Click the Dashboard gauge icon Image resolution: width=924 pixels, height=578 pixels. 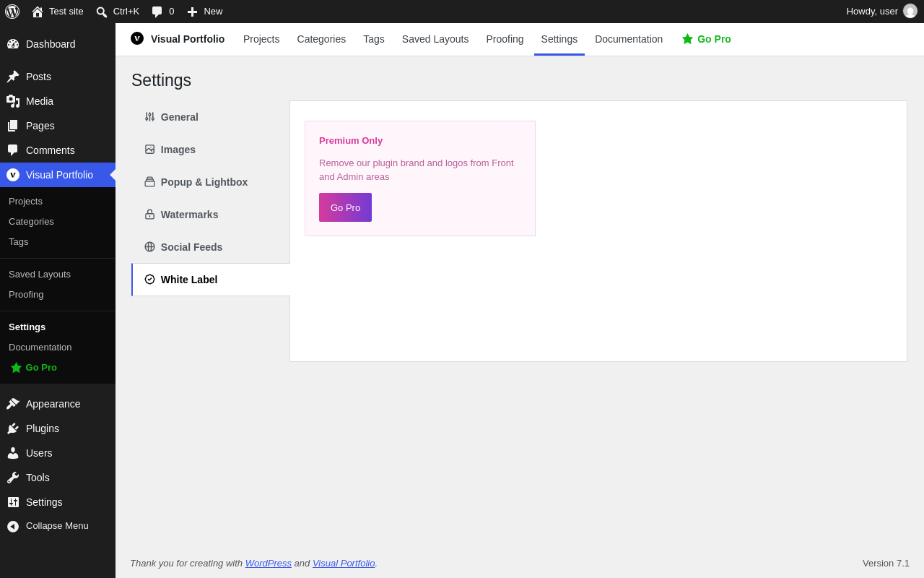[x=13, y=44]
